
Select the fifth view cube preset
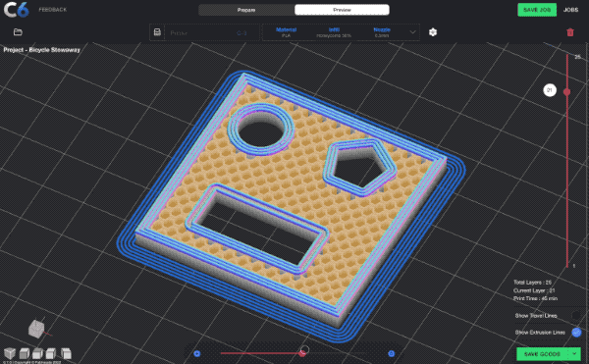(66, 353)
